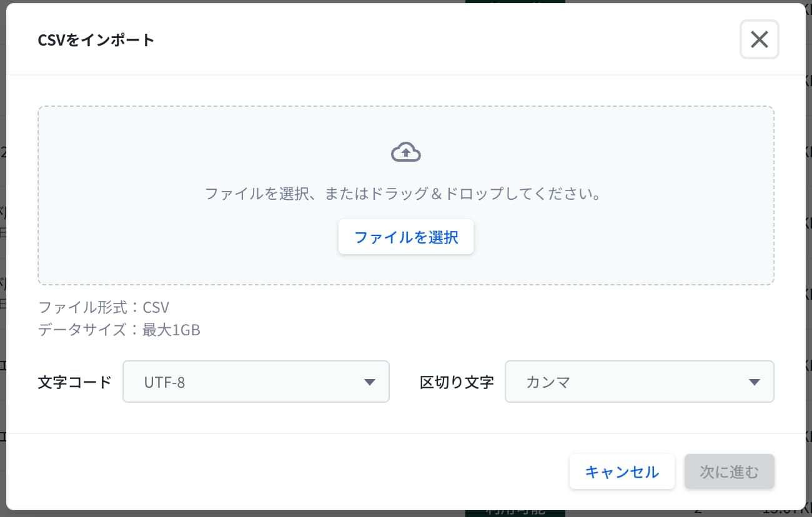Viewport: 812px width, 517px height.
Task: Click the CSVをインポート dialog title
Action: click(96, 41)
